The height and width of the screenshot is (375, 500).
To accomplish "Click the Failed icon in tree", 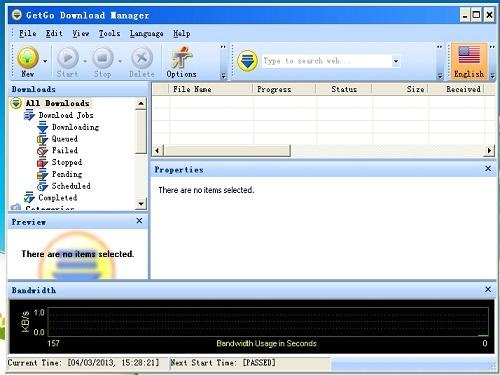I will [x=42, y=151].
